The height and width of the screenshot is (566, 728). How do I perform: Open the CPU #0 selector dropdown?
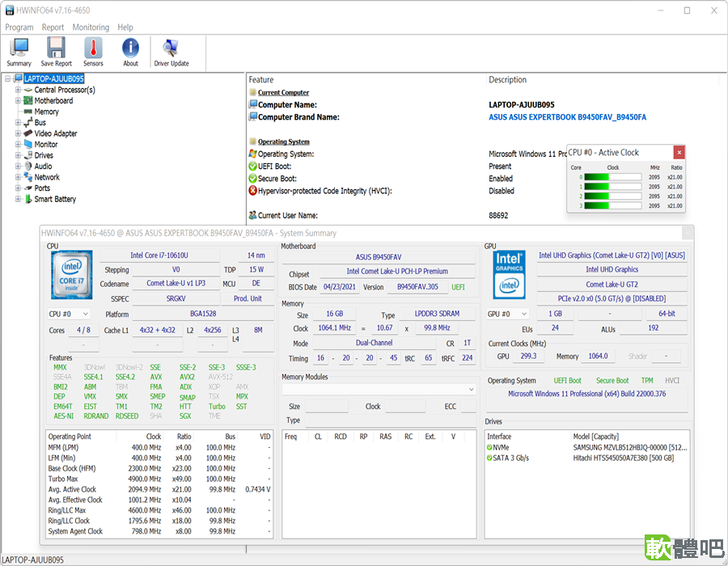[68, 314]
